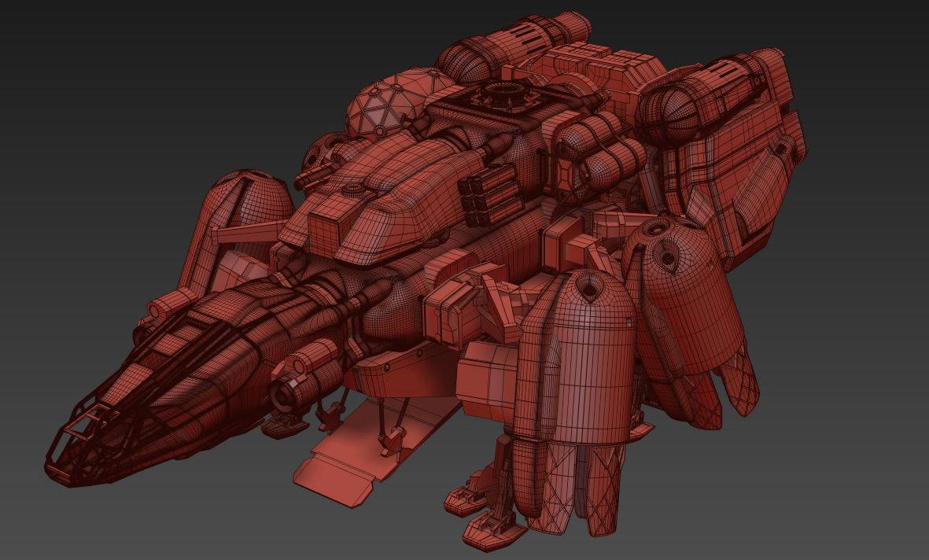
Task: Select the bottom-most landing gear foot
Action: (493, 531)
